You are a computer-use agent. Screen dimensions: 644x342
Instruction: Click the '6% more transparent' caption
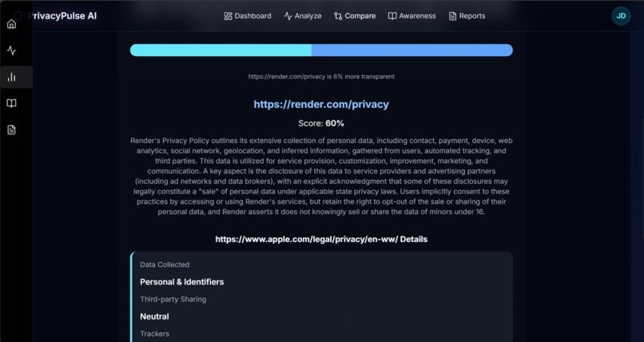click(x=321, y=77)
